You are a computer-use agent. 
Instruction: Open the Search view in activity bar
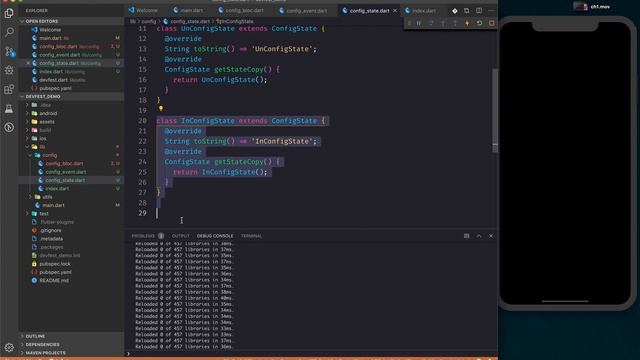[x=9, y=32]
